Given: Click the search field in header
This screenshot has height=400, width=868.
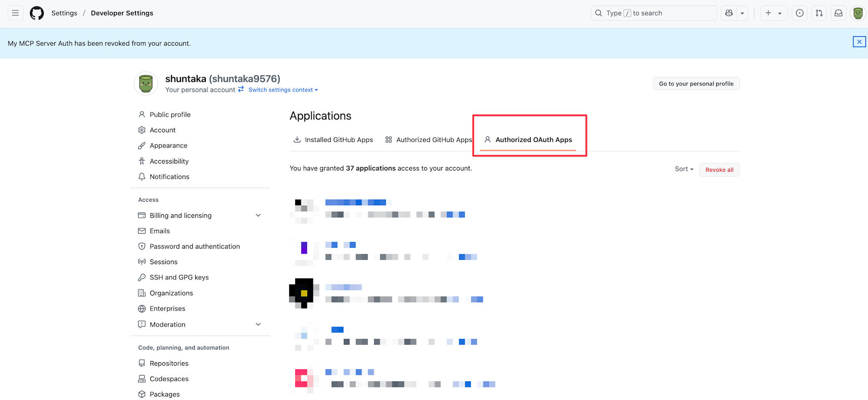Looking at the screenshot, I should point(654,13).
